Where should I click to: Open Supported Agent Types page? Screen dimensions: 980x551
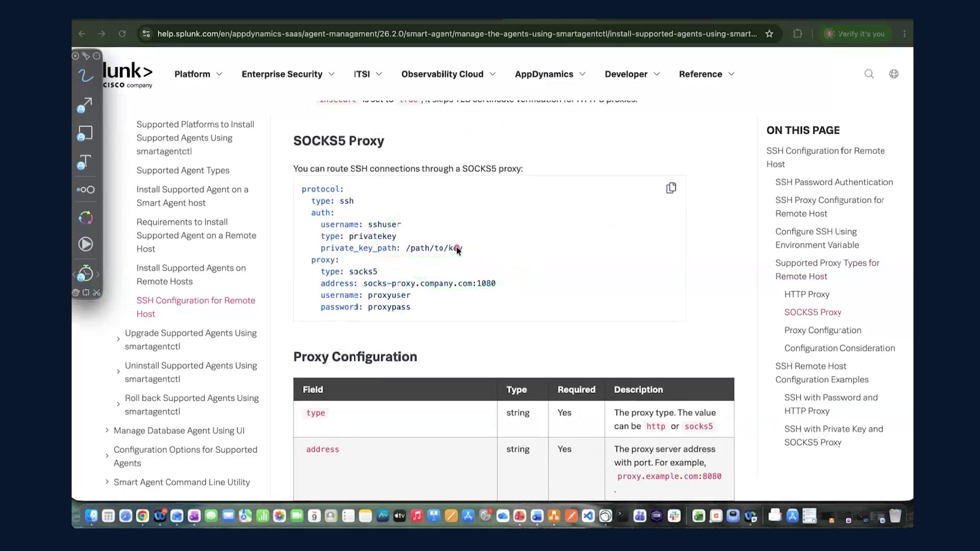(183, 170)
